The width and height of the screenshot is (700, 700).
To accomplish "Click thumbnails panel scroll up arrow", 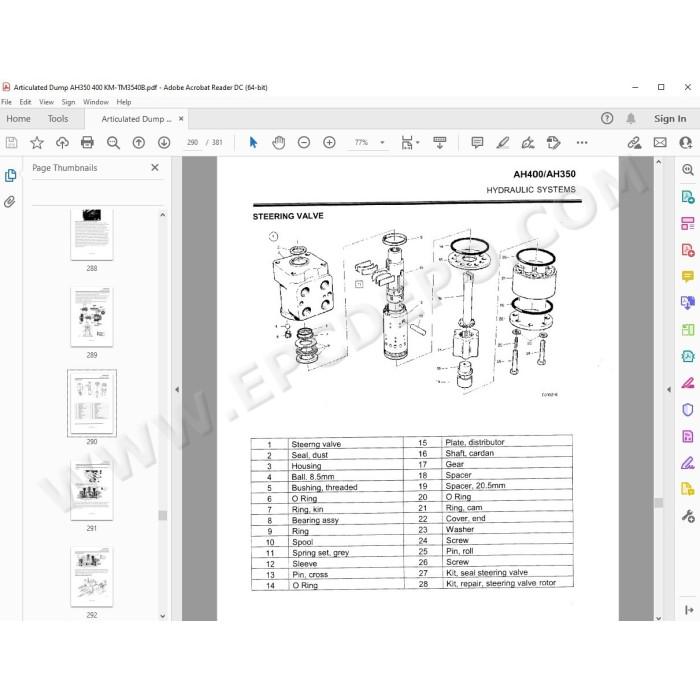I will [162, 215].
